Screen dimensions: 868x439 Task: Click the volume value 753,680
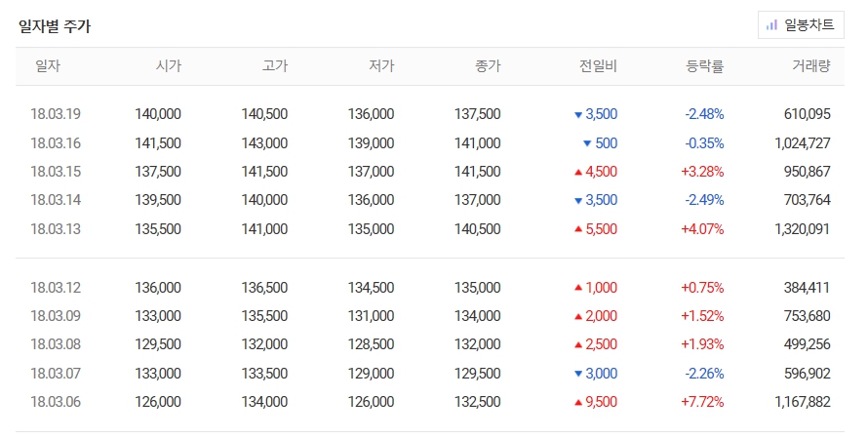pyautogui.click(x=808, y=316)
